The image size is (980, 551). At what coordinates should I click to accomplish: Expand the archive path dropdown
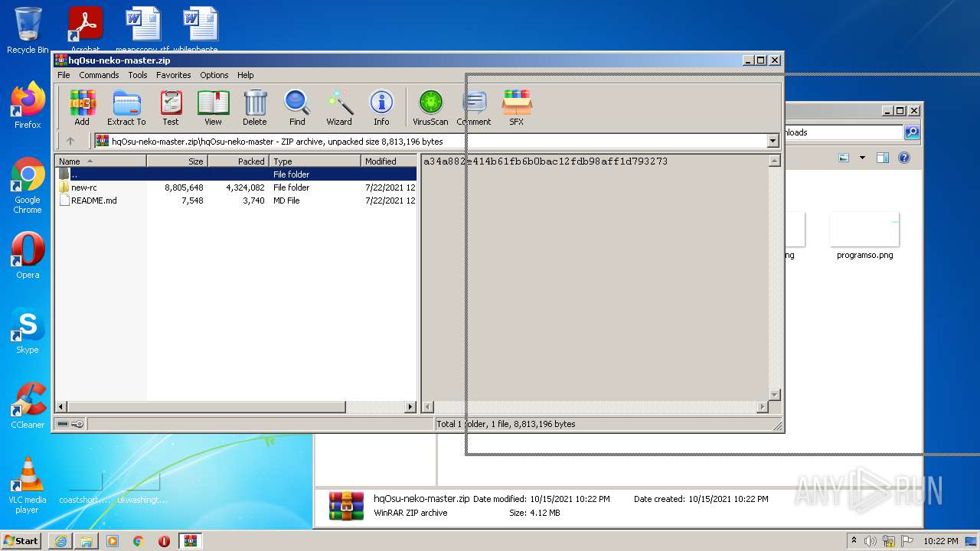pos(773,141)
